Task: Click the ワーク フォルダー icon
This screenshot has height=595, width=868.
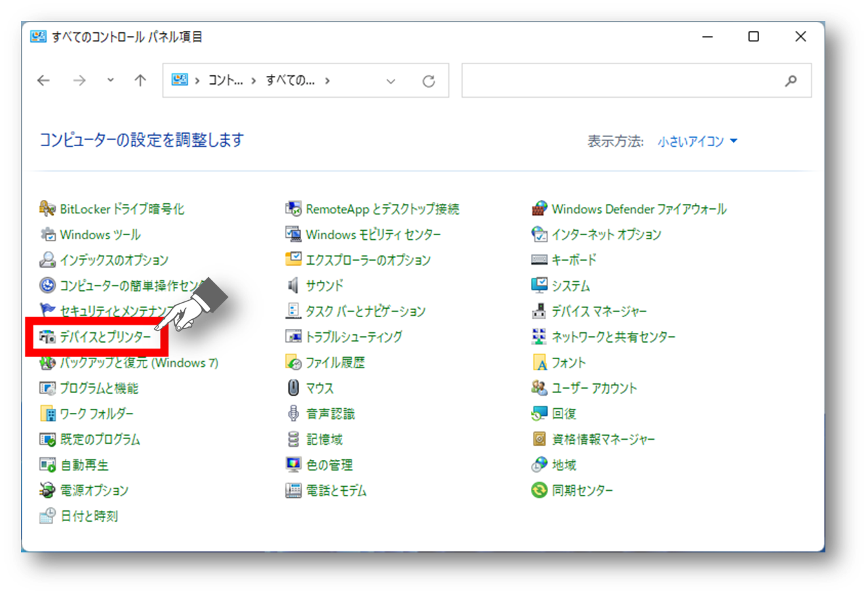Action: [x=47, y=413]
